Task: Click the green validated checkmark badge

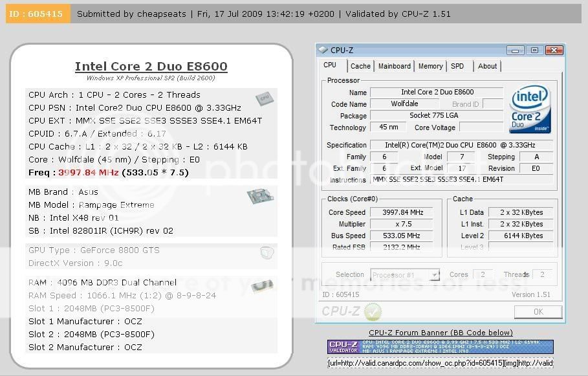Action: pyautogui.click(x=373, y=311)
